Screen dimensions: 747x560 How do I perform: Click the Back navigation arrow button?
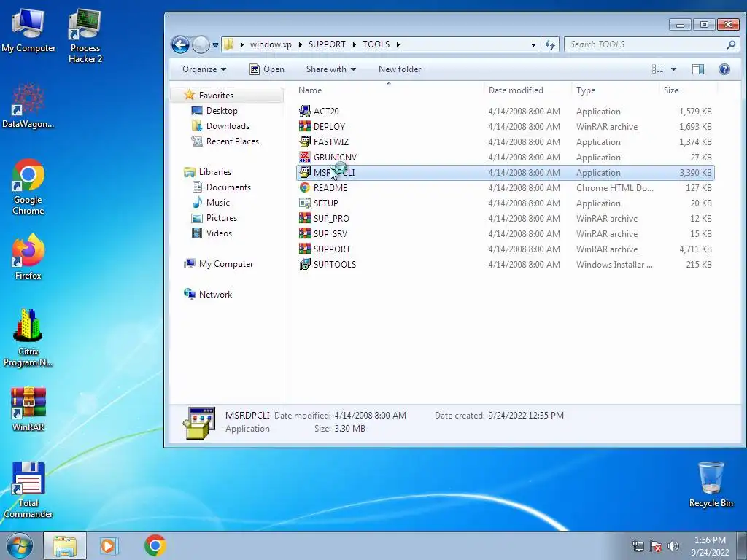(x=180, y=44)
